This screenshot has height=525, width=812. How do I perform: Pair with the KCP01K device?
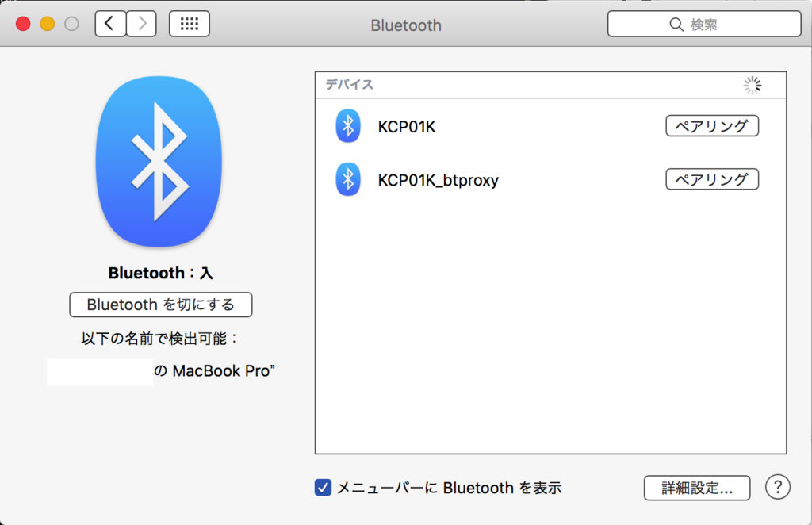(712, 126)
